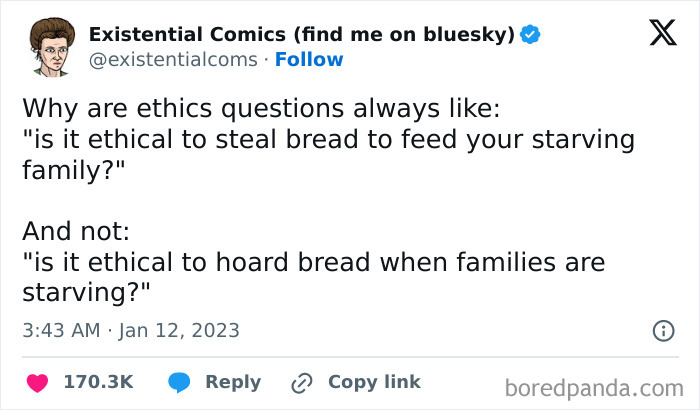
Task: Open the info circle icon near timestamp
Action: [x=663, y=331]
